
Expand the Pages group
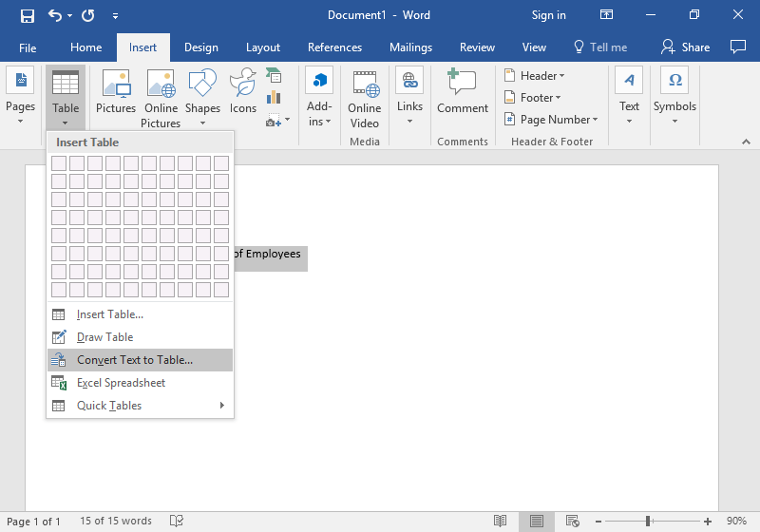tap(20, 96)
